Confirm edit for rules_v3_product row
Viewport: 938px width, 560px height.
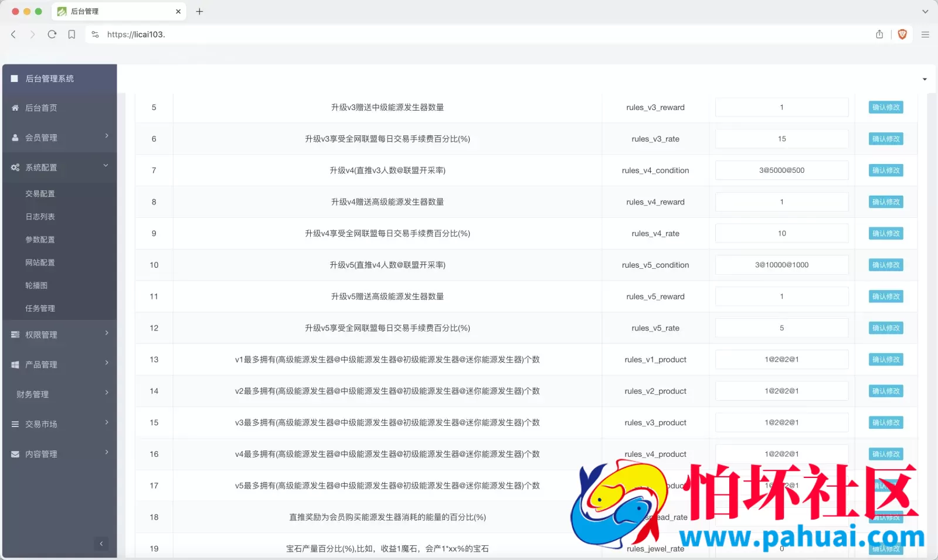[886, 423]
